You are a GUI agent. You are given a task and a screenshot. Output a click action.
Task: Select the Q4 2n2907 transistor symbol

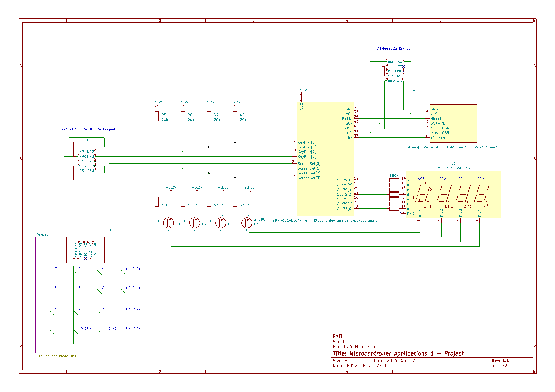(x=247, y=223)
